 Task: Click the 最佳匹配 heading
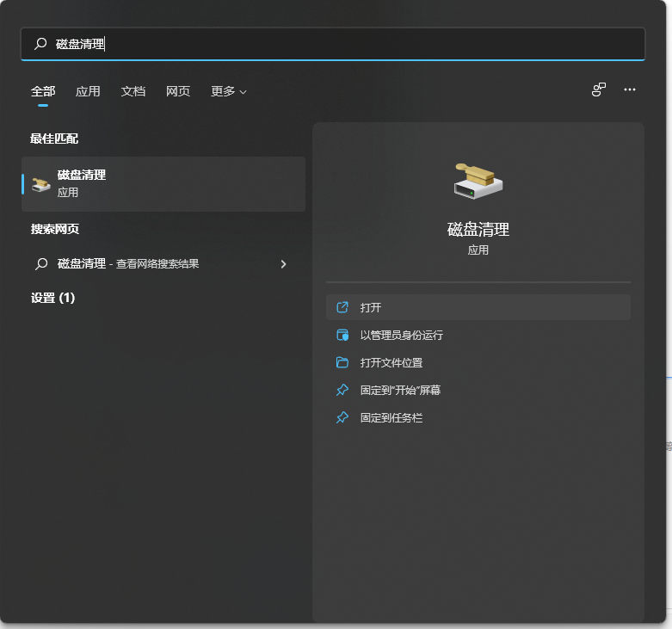pos(54,139)
